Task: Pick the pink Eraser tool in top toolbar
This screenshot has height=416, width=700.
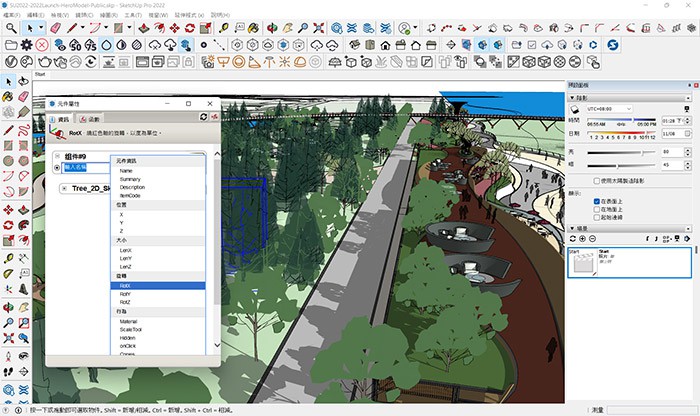Action: click(x=57, y=28)
